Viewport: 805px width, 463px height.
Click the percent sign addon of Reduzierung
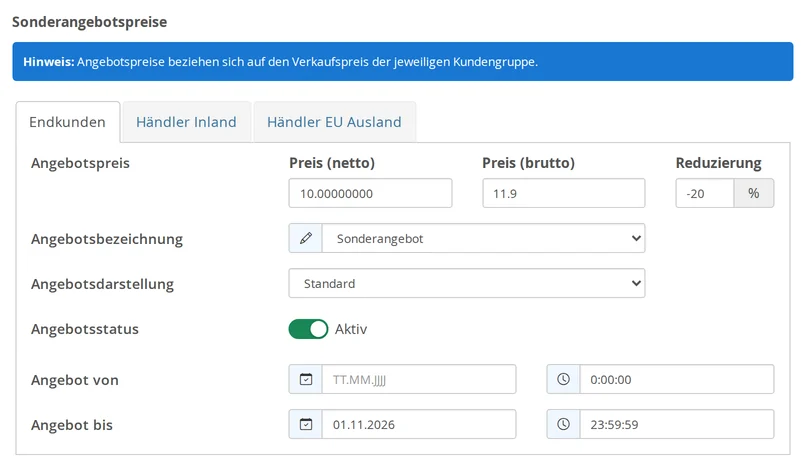(754, 194)
